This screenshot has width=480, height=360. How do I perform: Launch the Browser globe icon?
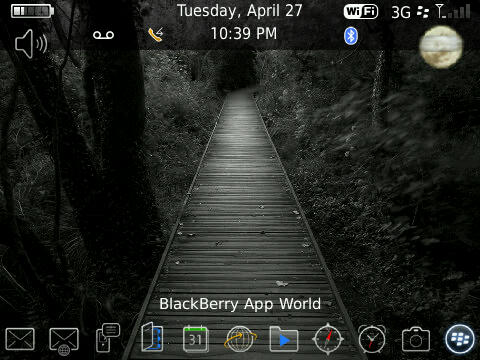coord(240,339)
